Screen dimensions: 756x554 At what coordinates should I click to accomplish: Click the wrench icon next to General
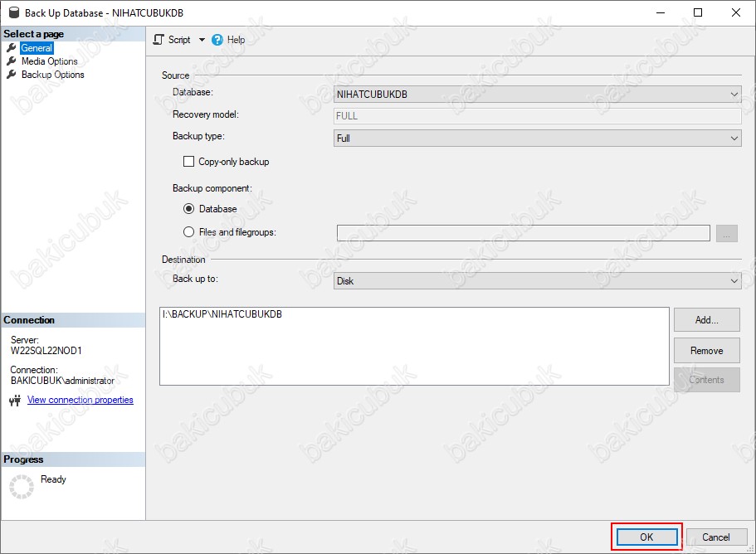12,48
